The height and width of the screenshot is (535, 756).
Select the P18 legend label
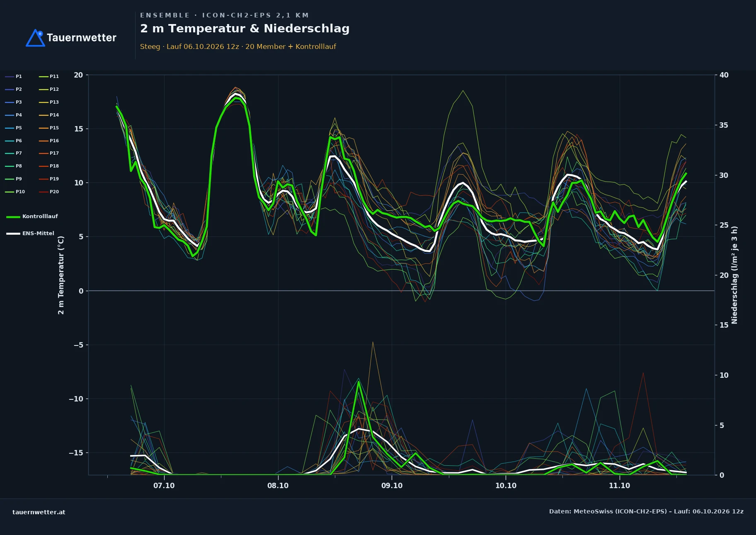coord(54,166)
